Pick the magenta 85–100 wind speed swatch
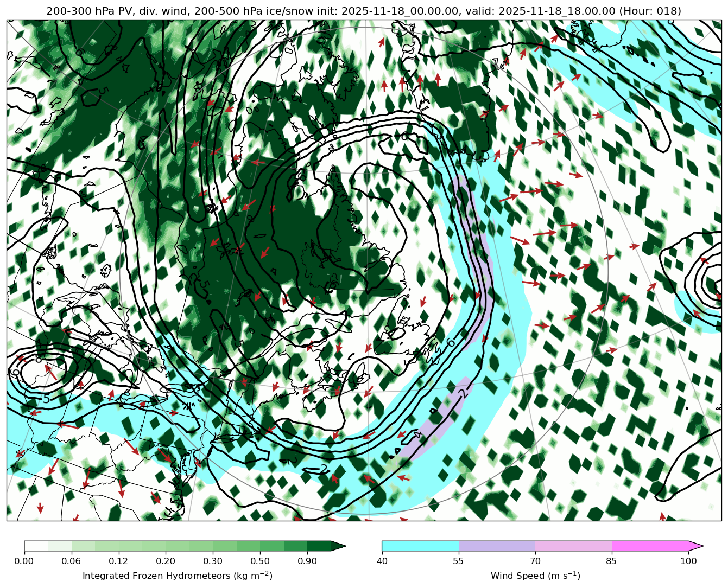728x588 pixels. 650,546
